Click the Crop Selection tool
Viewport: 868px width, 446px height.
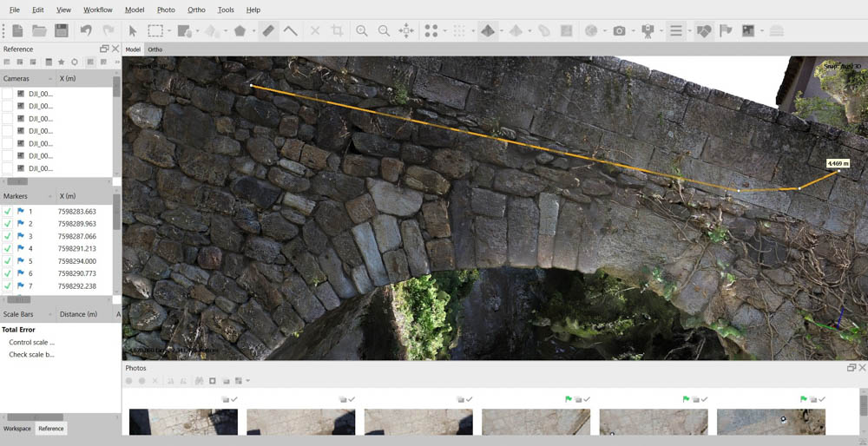tap(337, 31)
